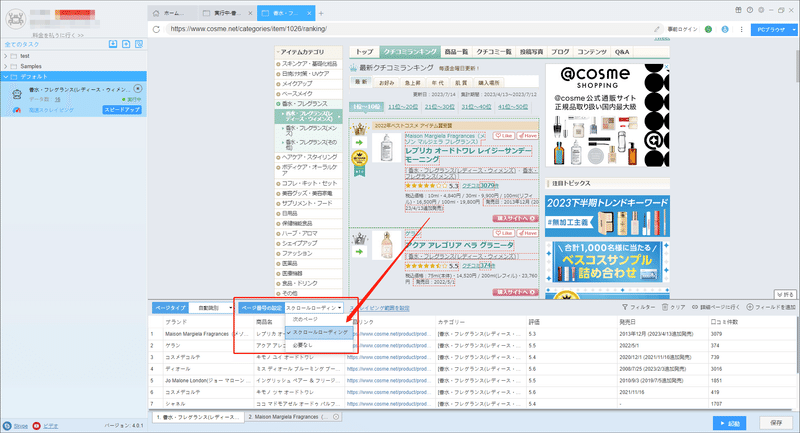
Task: Click the Maison Margiela Fragrances brand cell
Action: click(207, 334)
